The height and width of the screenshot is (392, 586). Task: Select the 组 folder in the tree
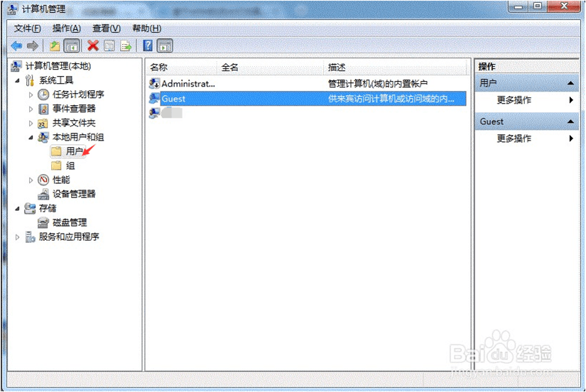(70, 165)
